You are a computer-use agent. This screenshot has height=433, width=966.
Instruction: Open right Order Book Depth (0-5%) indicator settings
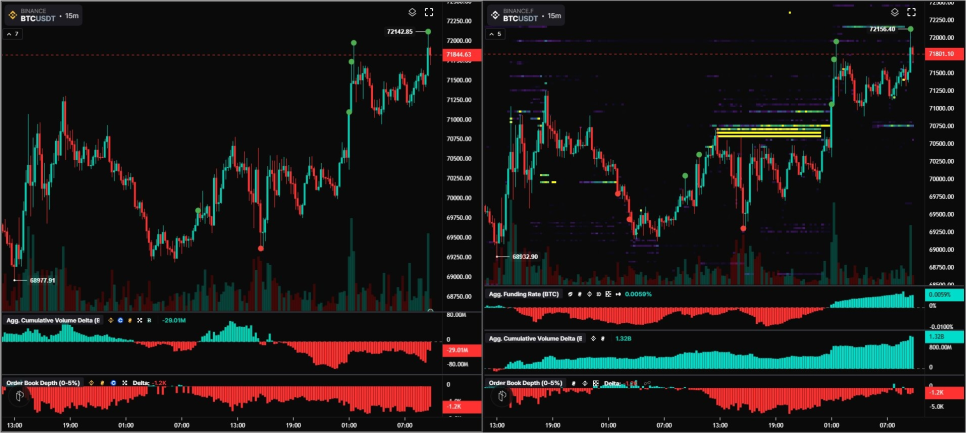click(527, 383)
